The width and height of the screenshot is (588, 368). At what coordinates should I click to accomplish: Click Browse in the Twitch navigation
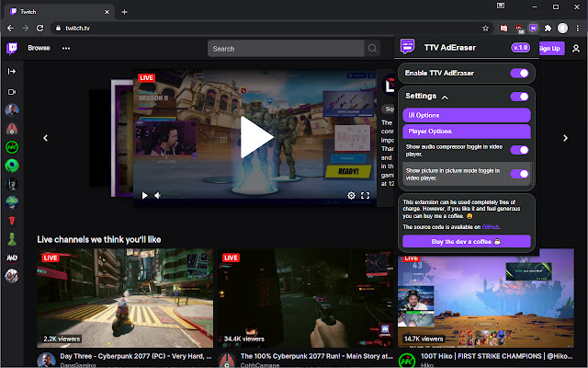pyautogui.click(x=39, y=48)
